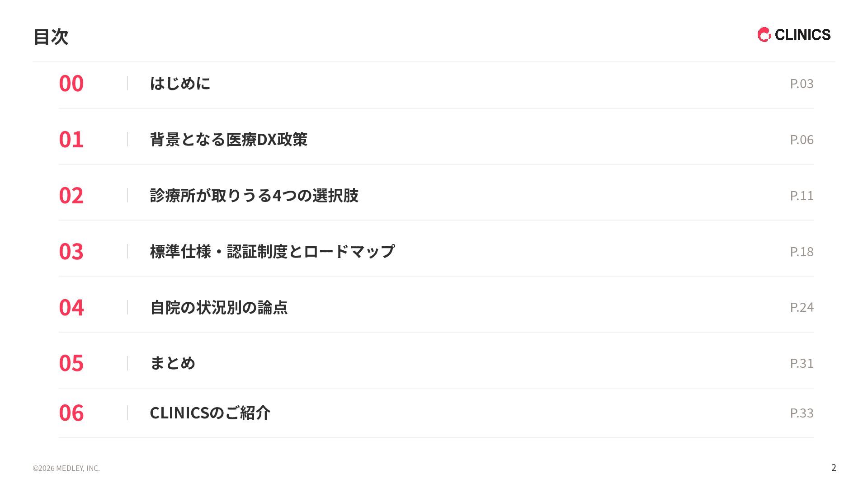Click chapter number 02
The height and width of the screenshot is (488, 868).
click(x=71, y=196)
